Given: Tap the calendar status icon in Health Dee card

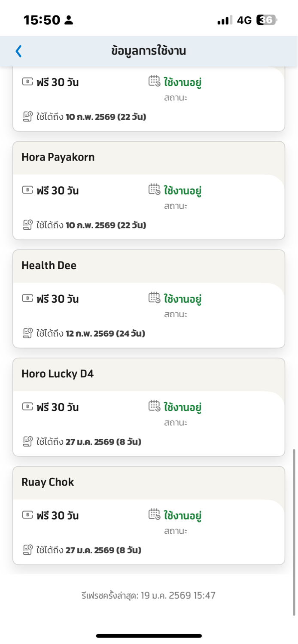Looking at the screenshot, I should pos(154,297).
